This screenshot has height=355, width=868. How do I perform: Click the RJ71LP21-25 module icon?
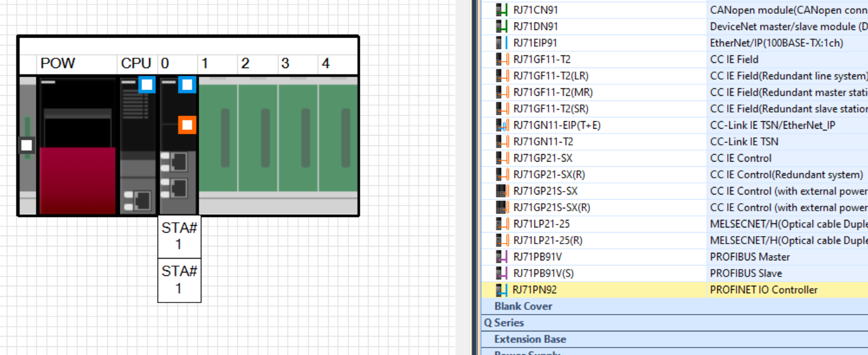pyautogui.click(x=502, y=224)
